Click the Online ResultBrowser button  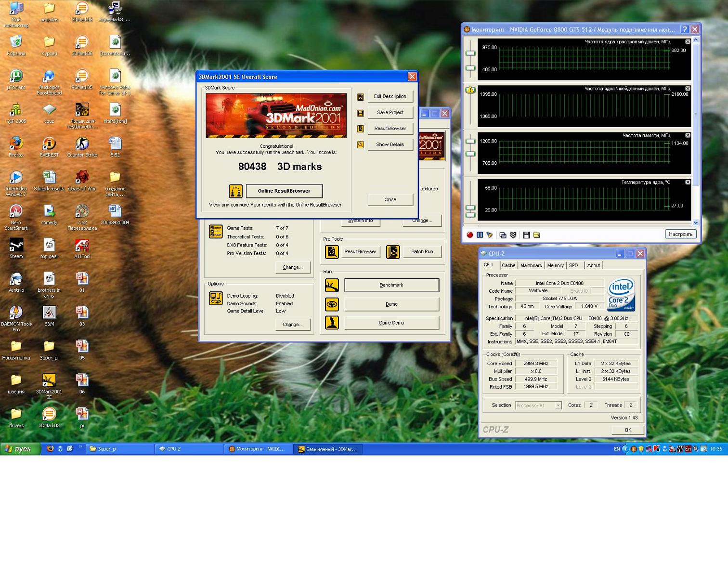point(284,191)
